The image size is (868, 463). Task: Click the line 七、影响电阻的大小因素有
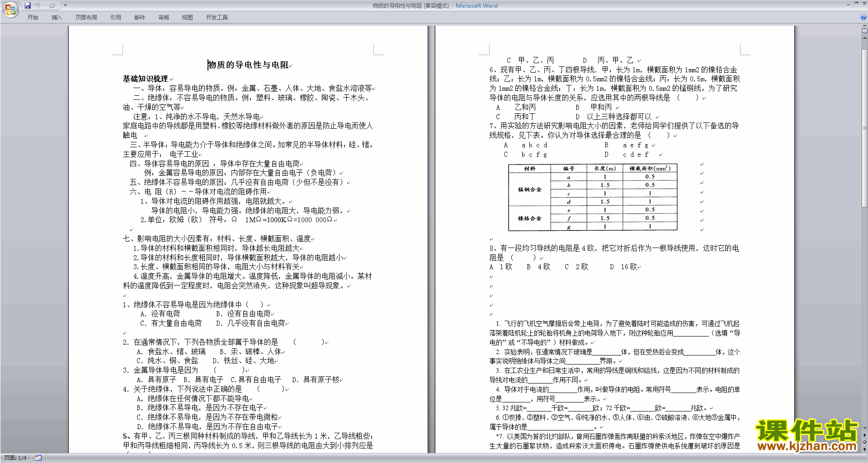[217, 239]
